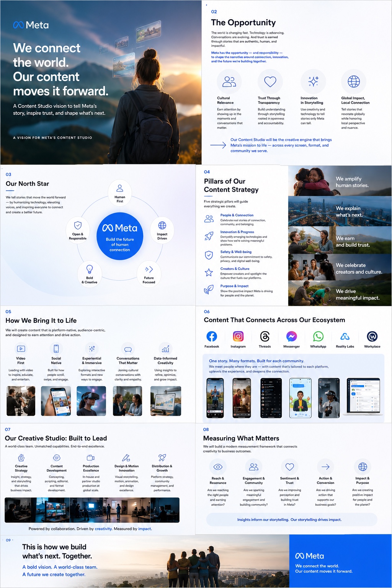Select the 'We amplify human stories' image

[x=340, y=181]
